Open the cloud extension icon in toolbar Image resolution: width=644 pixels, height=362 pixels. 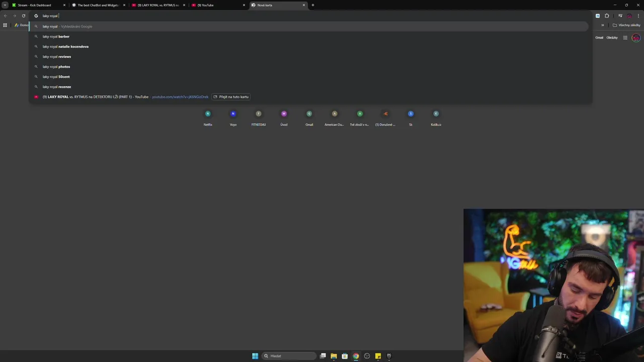pyautogui.click(x=598, y=16)
